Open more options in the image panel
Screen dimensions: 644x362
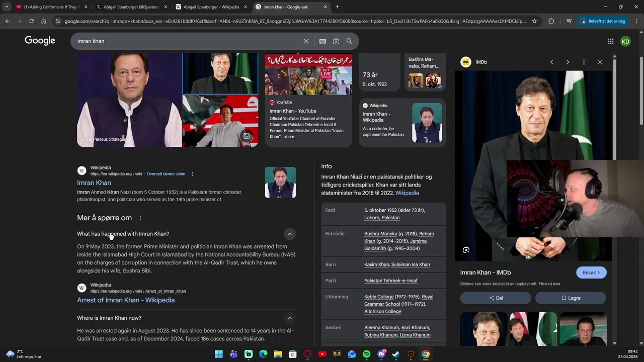pos(584,62)
